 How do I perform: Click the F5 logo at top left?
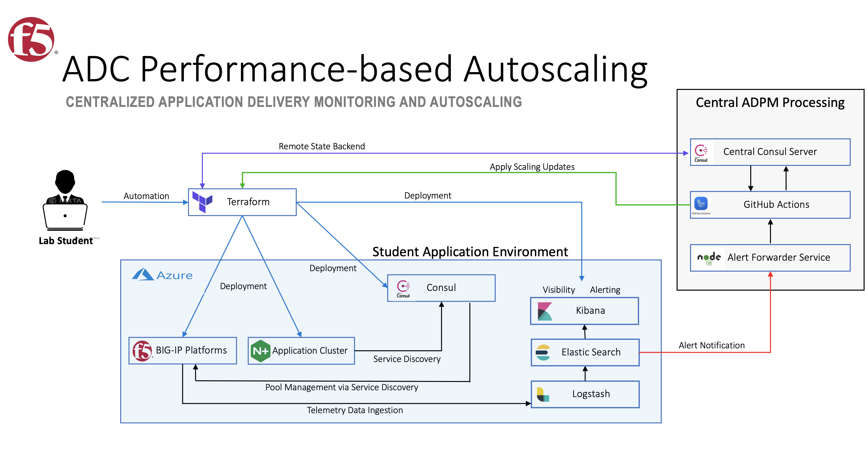(31, 39)
